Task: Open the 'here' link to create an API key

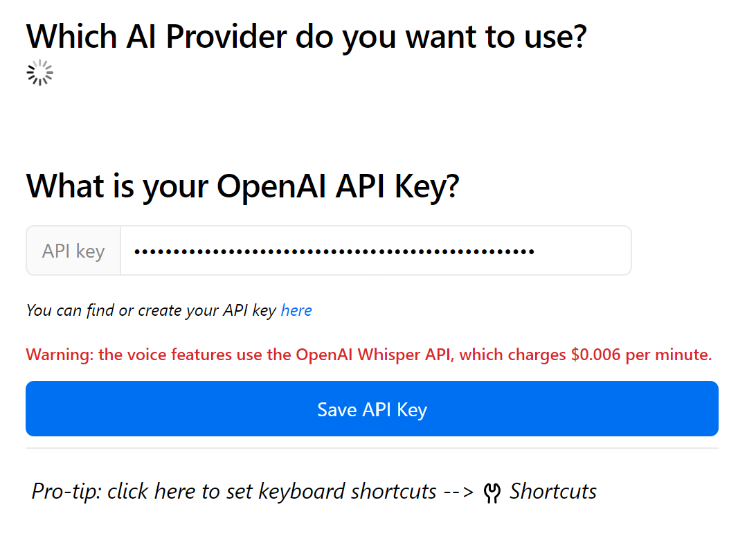Action: coord(296,310)
